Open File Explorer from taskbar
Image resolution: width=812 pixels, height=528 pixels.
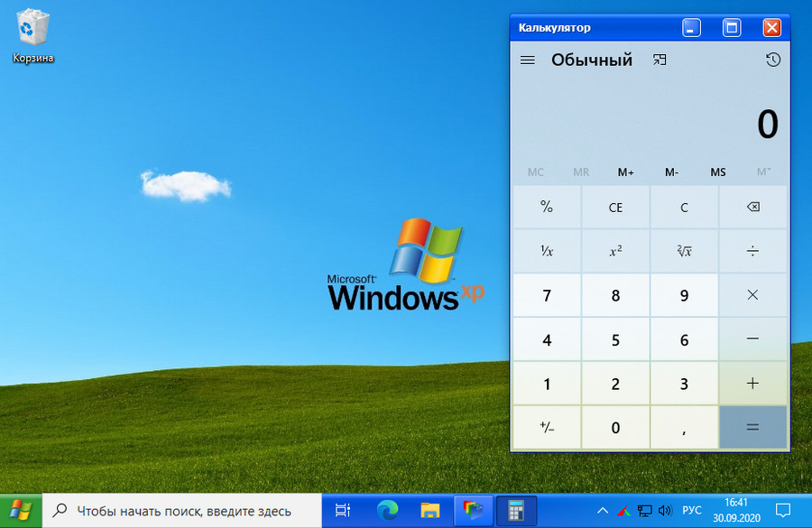[x=429, y=511]
